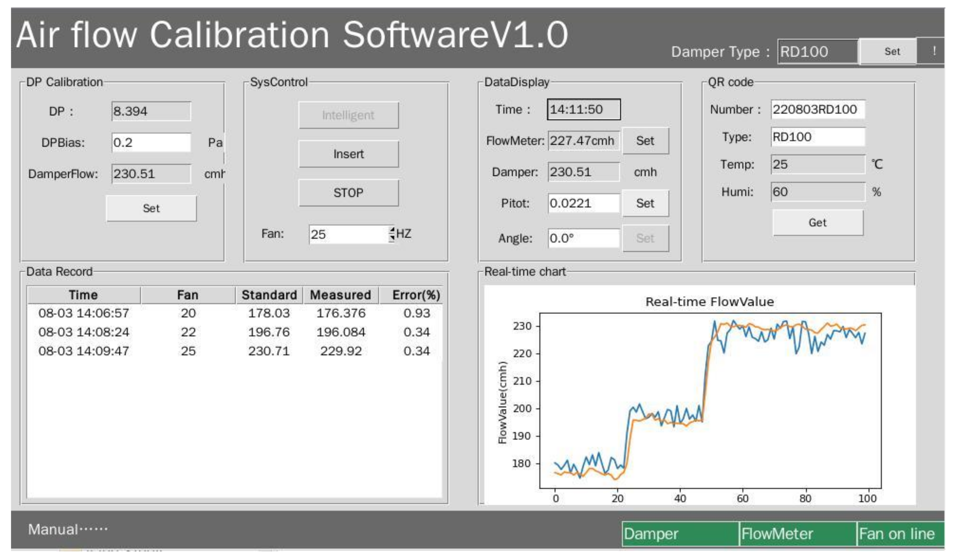Click the Measured column header
Image resolution: width=954 pixels, height=560 pixels.
coord(340,295)
